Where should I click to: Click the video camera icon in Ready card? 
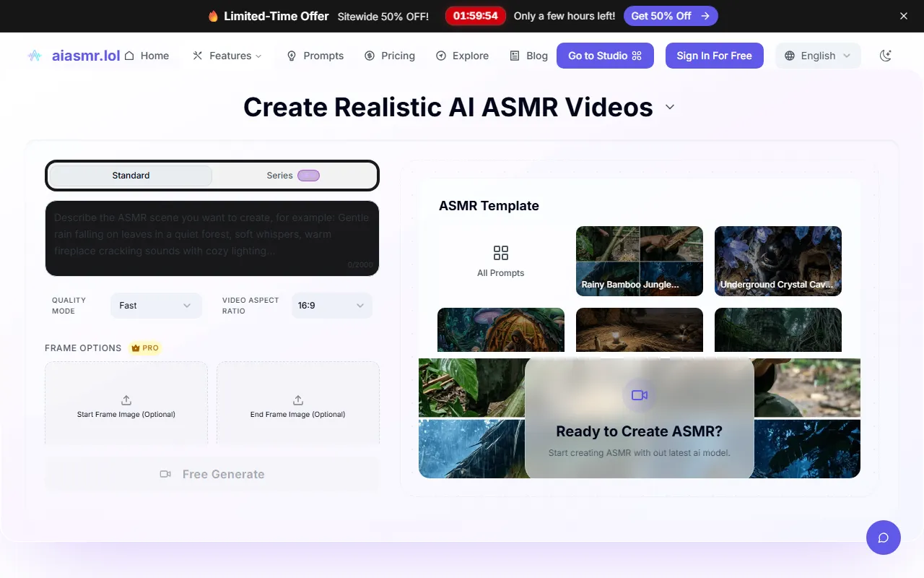pyautogui.click(x=639, y=395)
